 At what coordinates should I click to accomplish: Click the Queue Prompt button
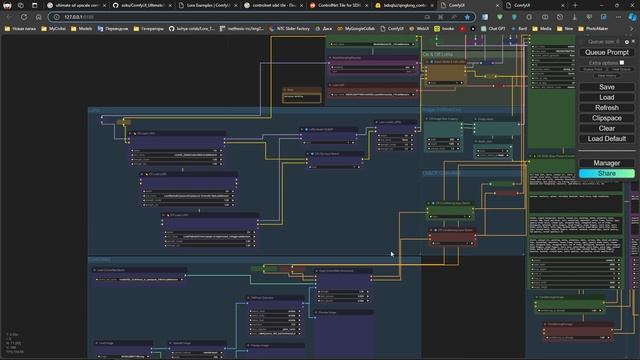tap(607, 52)
